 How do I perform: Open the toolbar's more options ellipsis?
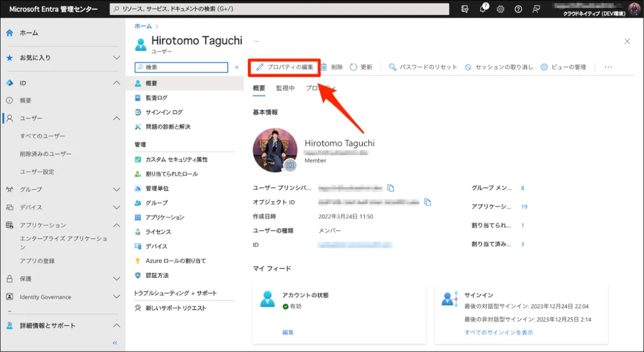point(608,67)
